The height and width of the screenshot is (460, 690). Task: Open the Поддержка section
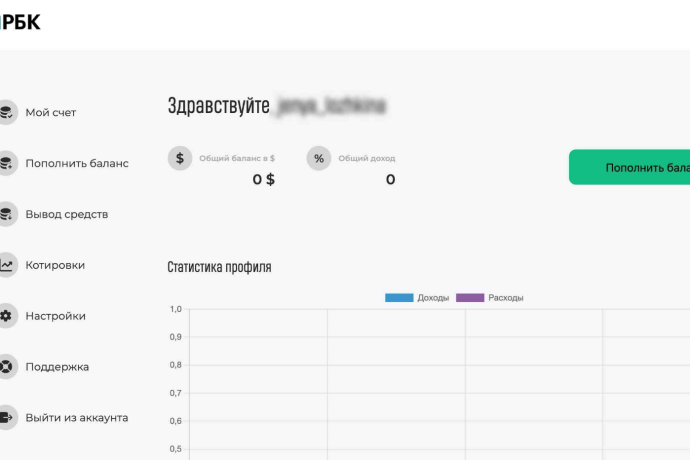[x=57, y=367]
